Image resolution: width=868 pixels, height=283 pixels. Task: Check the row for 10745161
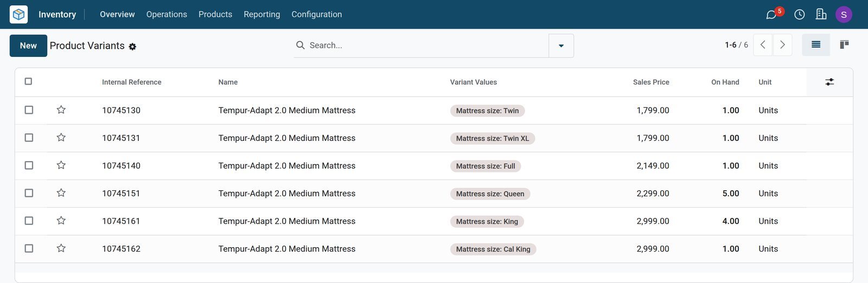click(29, 221)
